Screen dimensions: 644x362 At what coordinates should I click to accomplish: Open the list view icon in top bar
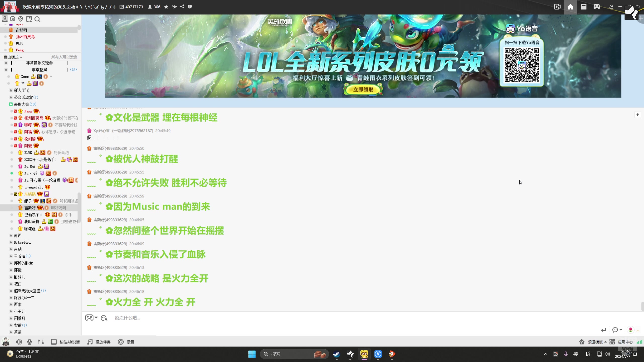pyautogui.click(x=584, y=7)
